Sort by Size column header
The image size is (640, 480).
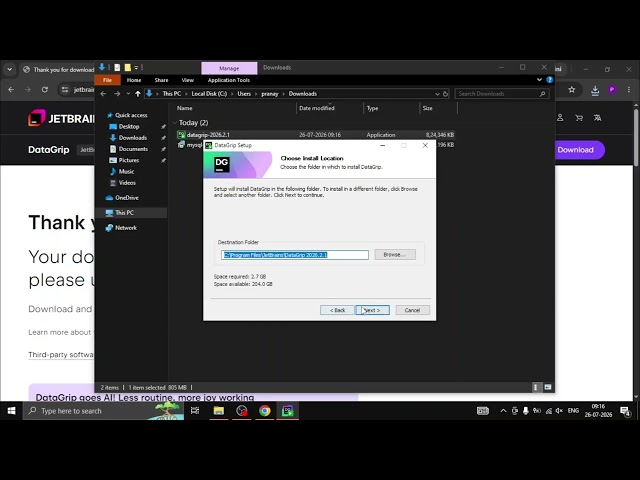click(x=427, y=108)
